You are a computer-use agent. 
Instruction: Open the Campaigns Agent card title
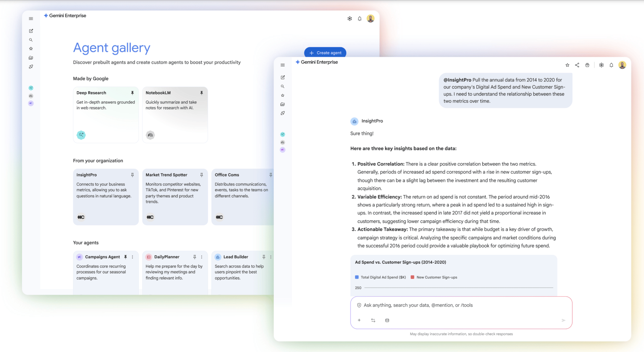point(102,257)
